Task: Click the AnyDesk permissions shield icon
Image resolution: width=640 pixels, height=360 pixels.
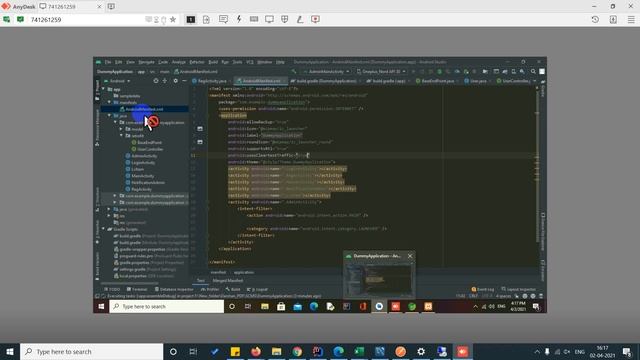Action: coord(285,19)
